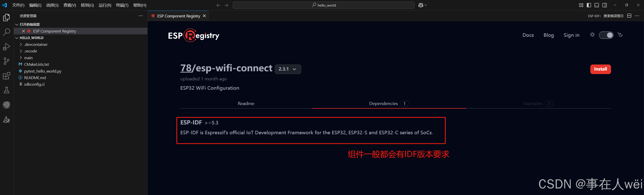Click the ESP-IDF dependency heading

coord(191,122)
